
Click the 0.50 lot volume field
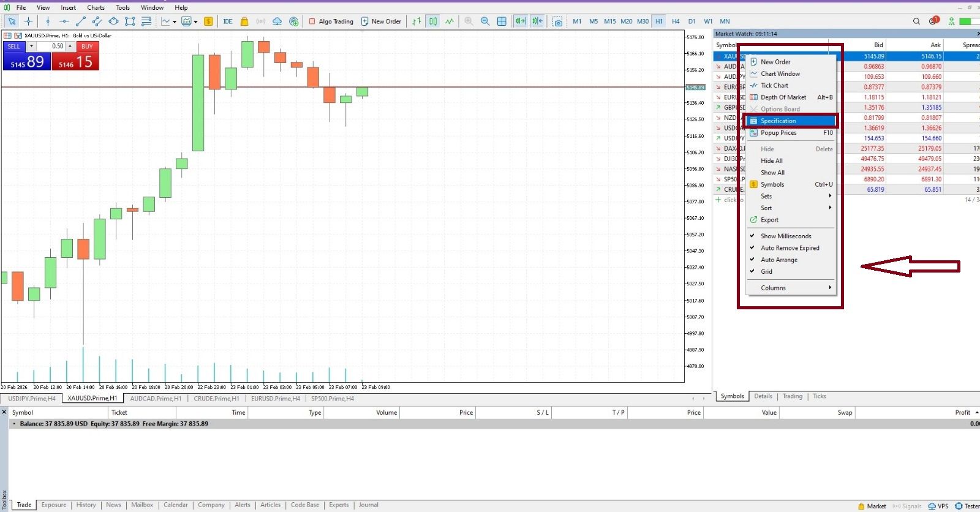pos(54,47)
